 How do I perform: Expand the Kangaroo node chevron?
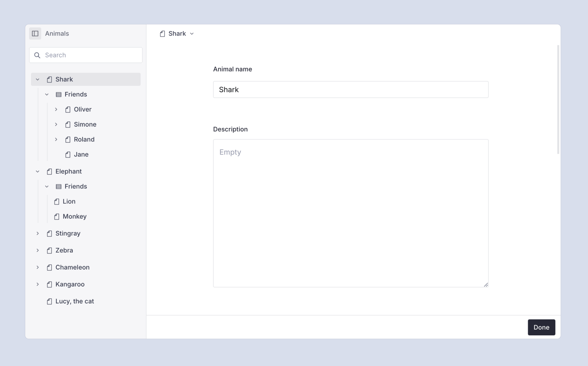pyautogui.click(x=38, y=284)
